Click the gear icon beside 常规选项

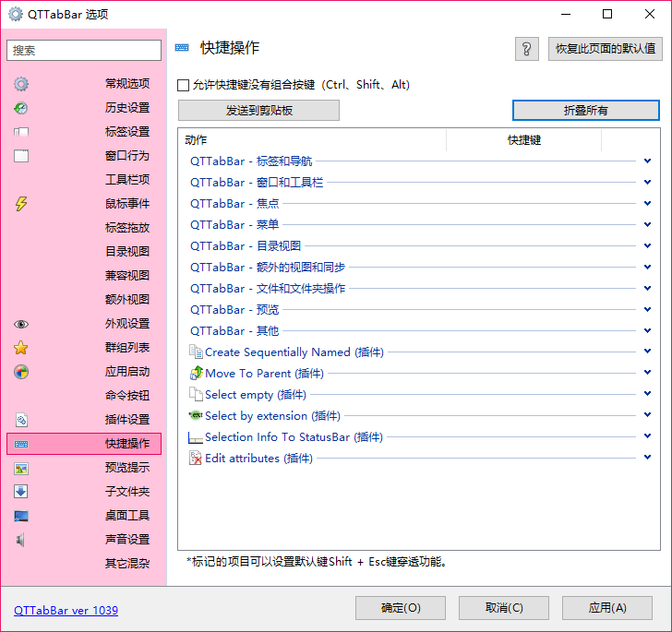(21, 84)
